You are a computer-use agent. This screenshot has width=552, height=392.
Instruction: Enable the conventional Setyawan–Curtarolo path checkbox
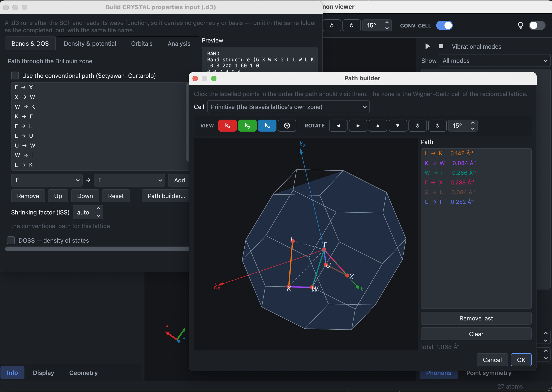click(15, 75)
